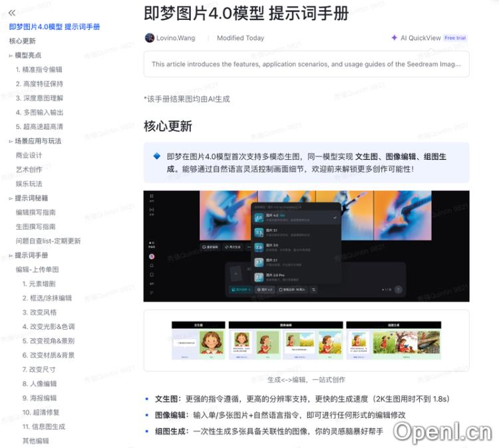This screenshot has width=499, height=448.
Task: Jump to 7. 改变尺寸
Action: (39, 369)
